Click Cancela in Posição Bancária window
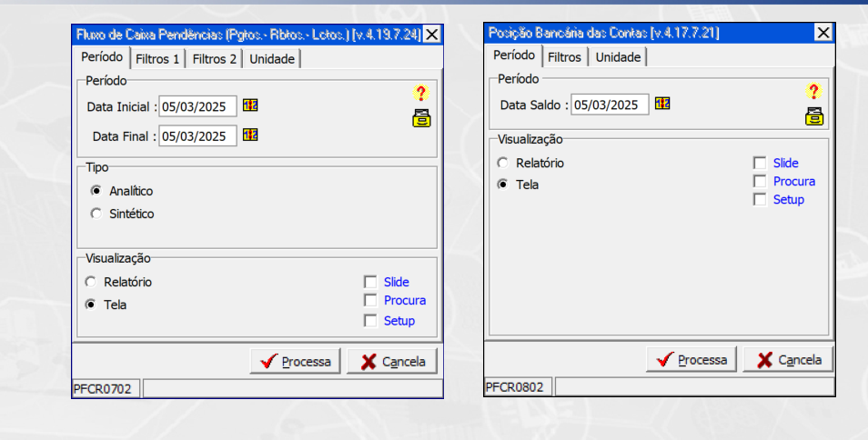Viewport: 868px width, 440px height. pos(788,360)
